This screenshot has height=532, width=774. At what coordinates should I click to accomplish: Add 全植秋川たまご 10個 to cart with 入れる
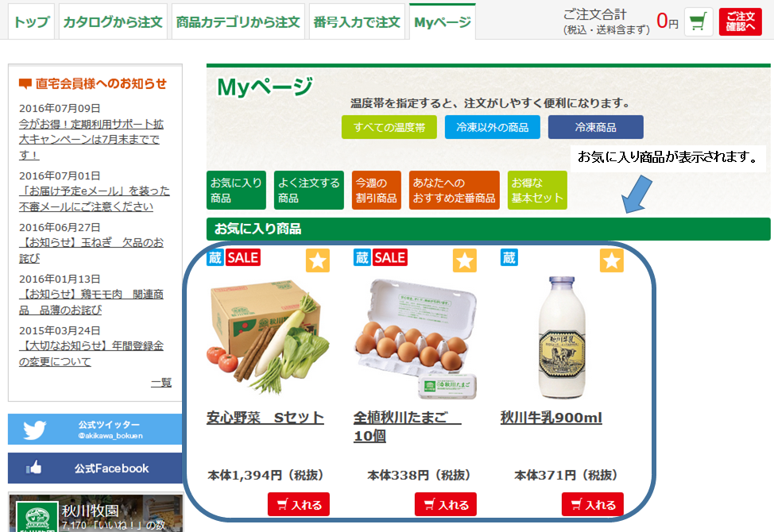tap(445, 504)
